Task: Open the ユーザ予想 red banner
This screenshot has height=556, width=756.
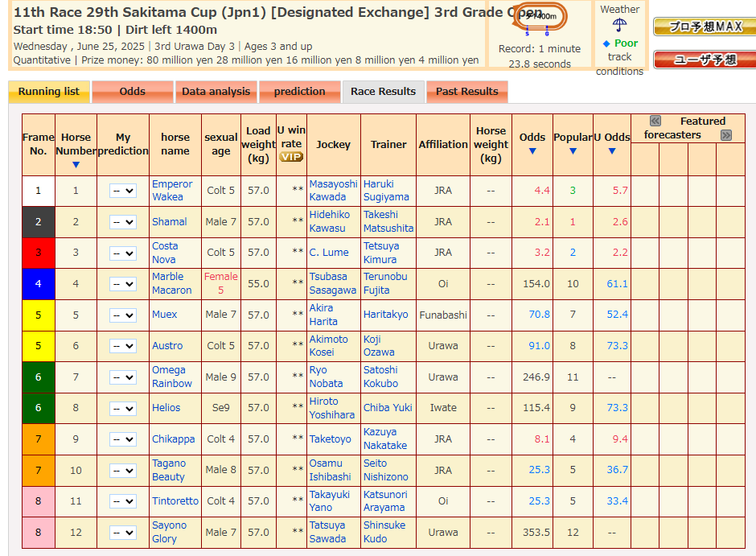Action: tap(705, 60)
